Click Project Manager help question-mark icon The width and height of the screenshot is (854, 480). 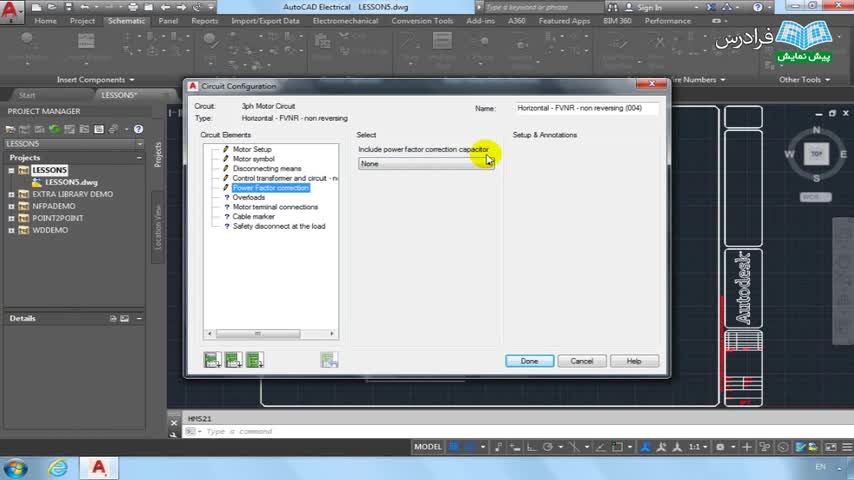tap(138, 129)
